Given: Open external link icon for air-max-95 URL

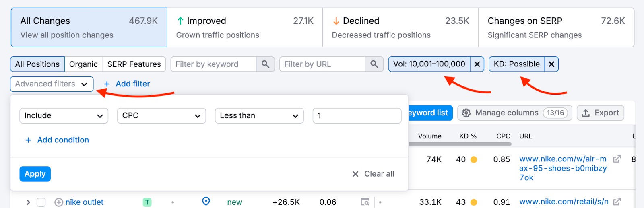Looking at the screenshot, I should pyautogui.click(x=617, y=159).
